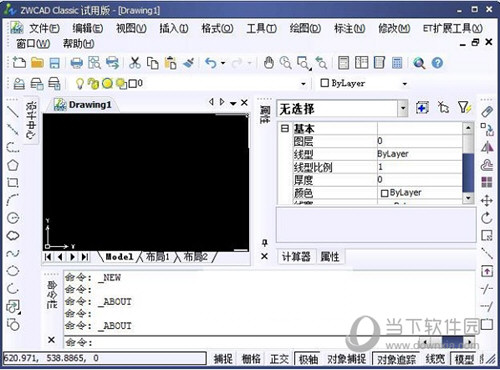Collapse the 基本 properties group
This screenshot has width=500, height=370.
pyautogui.click(x=284, y=128)
